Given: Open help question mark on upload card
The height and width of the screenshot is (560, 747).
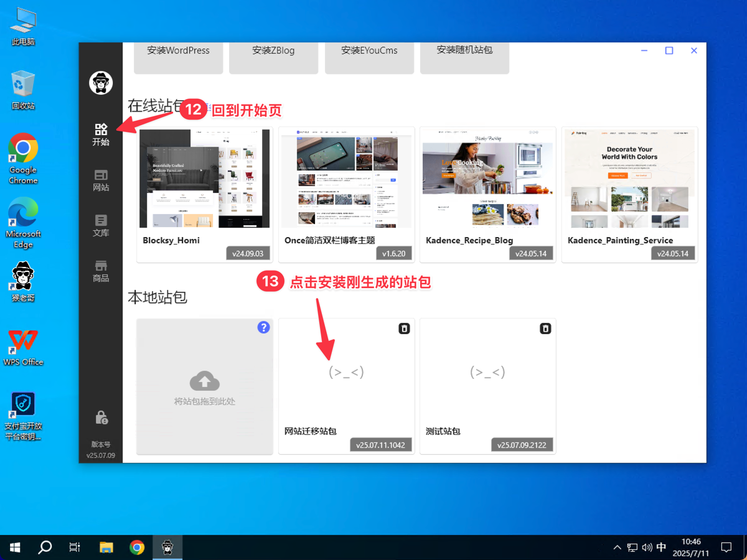Looking at the screenshot, I should coord(263,327).
